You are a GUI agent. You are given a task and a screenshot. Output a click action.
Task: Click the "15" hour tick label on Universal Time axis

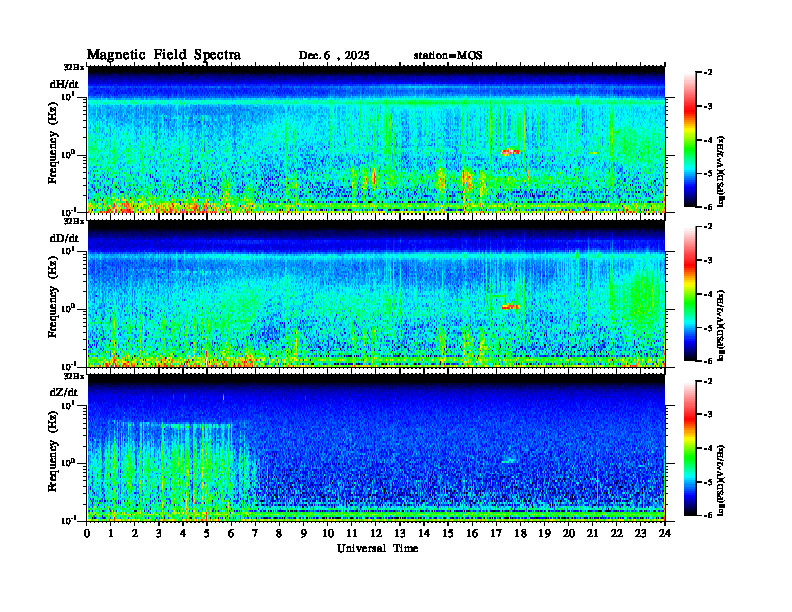[x=448, y=534]
